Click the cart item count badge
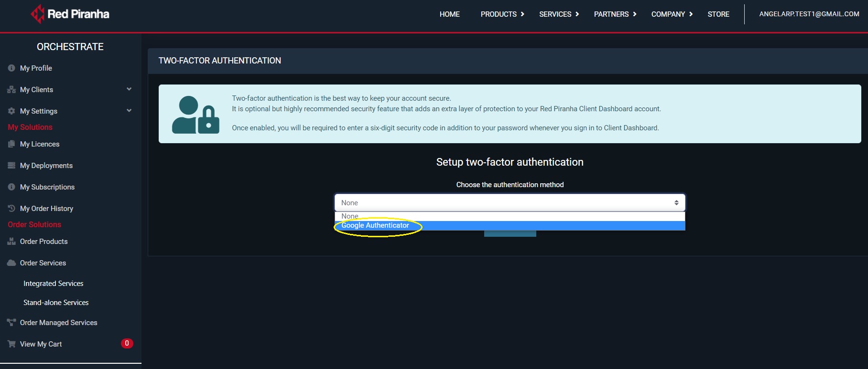The image size is (868, 369). 127,343
